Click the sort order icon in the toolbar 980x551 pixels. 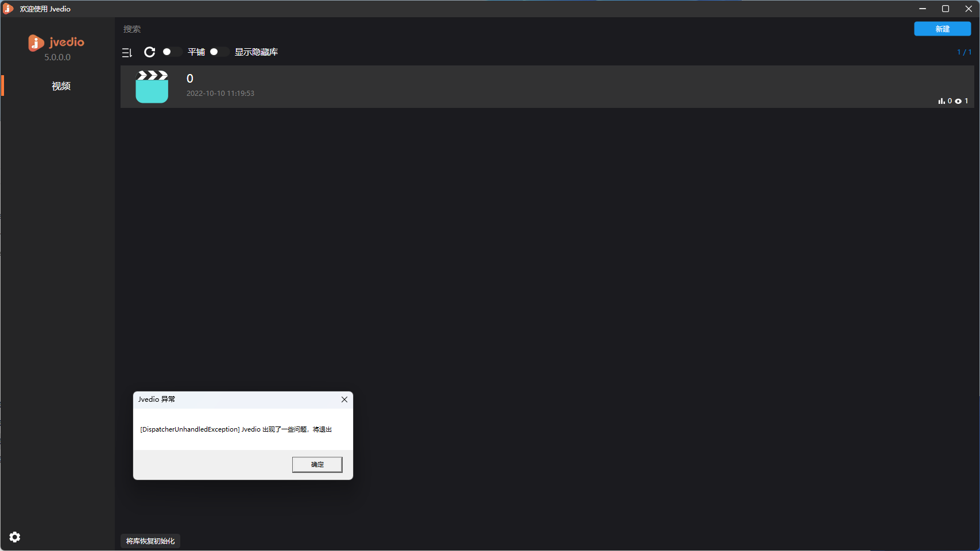tap(127, 52)
